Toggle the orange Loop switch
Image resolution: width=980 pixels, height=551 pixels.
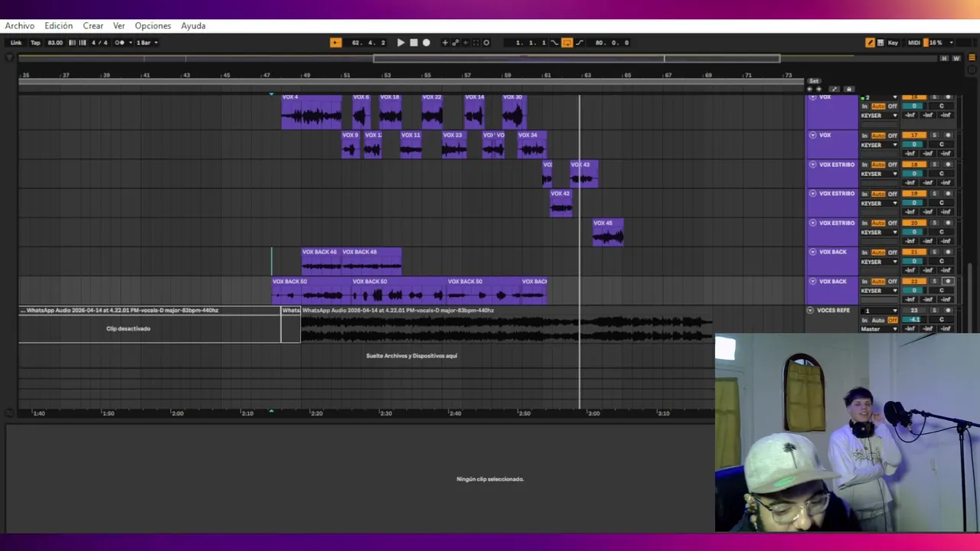pos(567,43)
